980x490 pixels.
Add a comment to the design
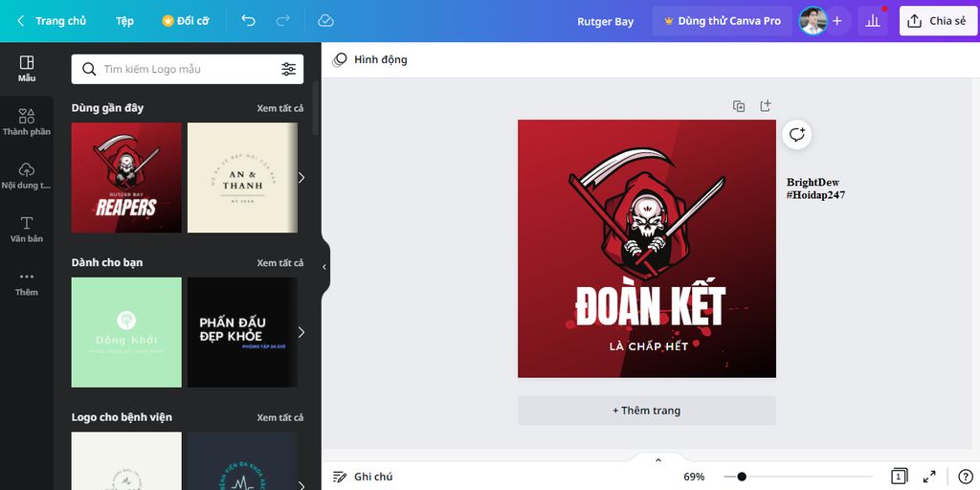[x=796, y=134]
